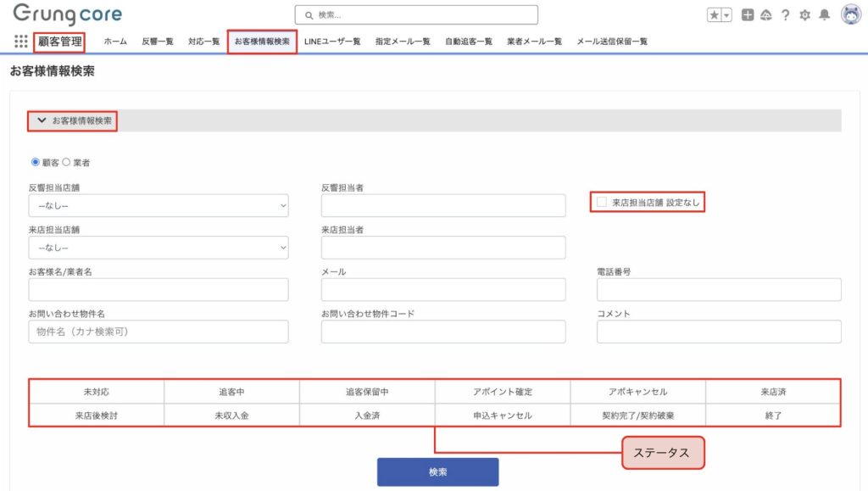Collapse the お客様情報検索 section
The height and width of the screenshot is (491, 868).
tap(42, 120)
